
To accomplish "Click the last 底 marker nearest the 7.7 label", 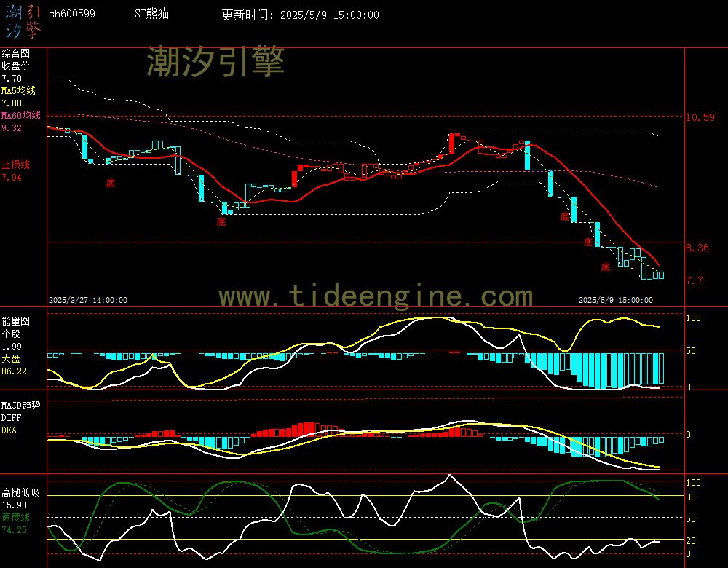I will click(606, 267).
